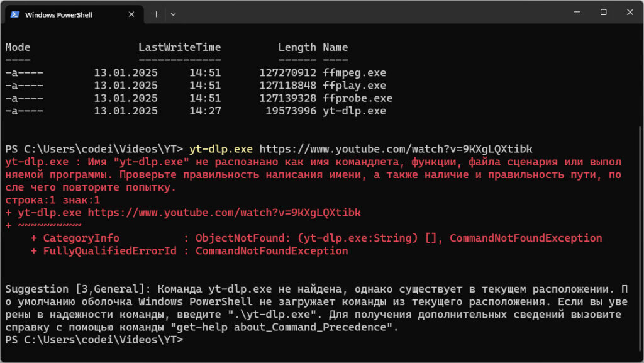
Task: Click ffmpeg.exe in the file listing
Action: coord(354,73)
